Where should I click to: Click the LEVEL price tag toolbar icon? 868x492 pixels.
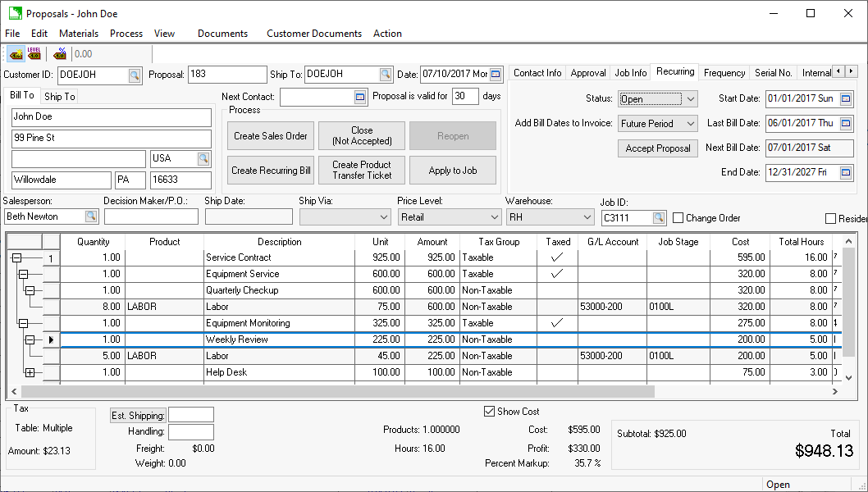tap(34, 54)
